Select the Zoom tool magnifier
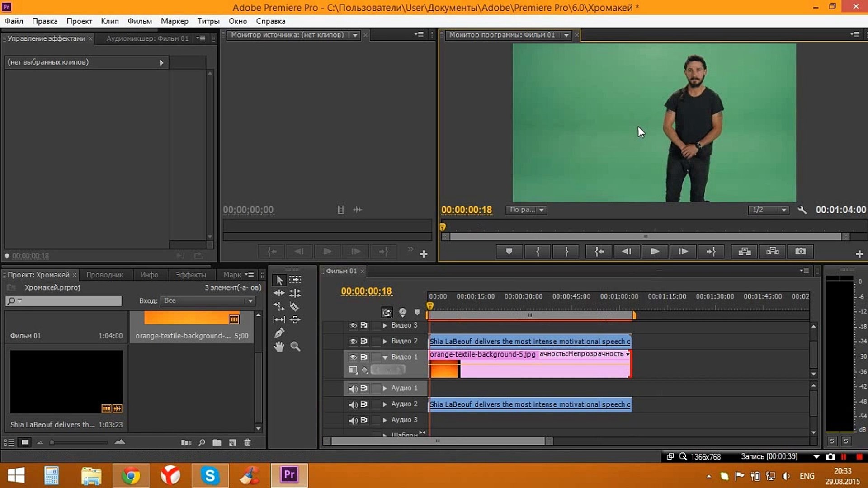 pyautogui.click(x=295, y=347)
